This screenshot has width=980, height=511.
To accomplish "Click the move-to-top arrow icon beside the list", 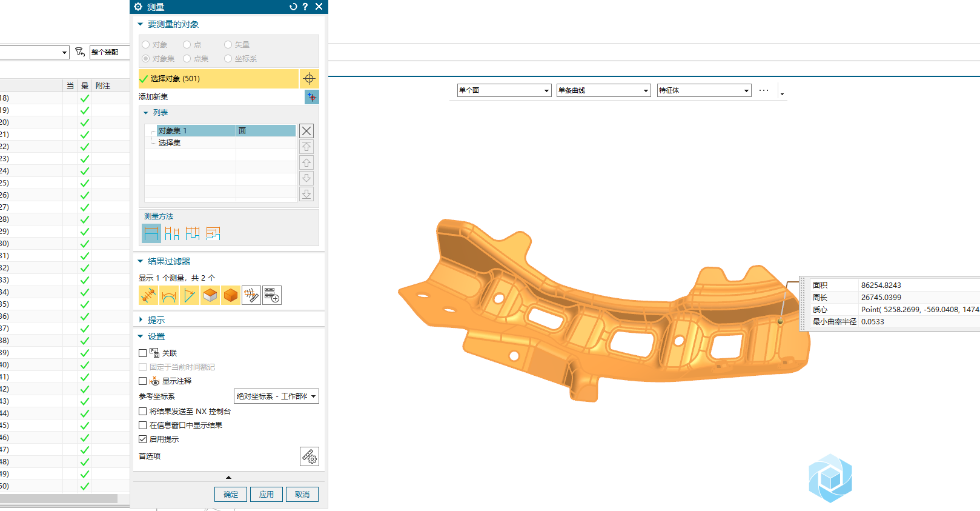I will pyautogui.click(x=306, y=147).
